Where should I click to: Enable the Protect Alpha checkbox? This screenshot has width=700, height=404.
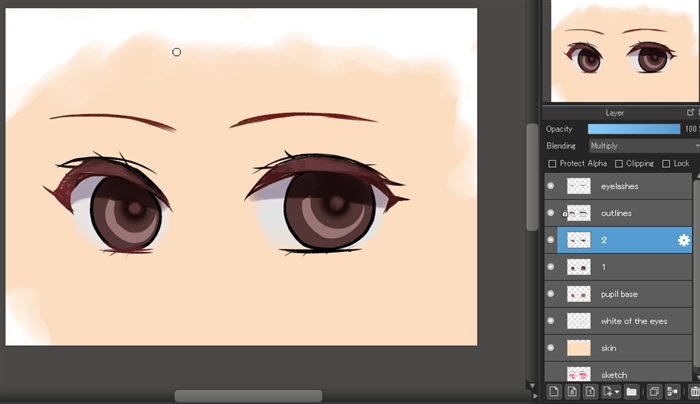point(552,164)
